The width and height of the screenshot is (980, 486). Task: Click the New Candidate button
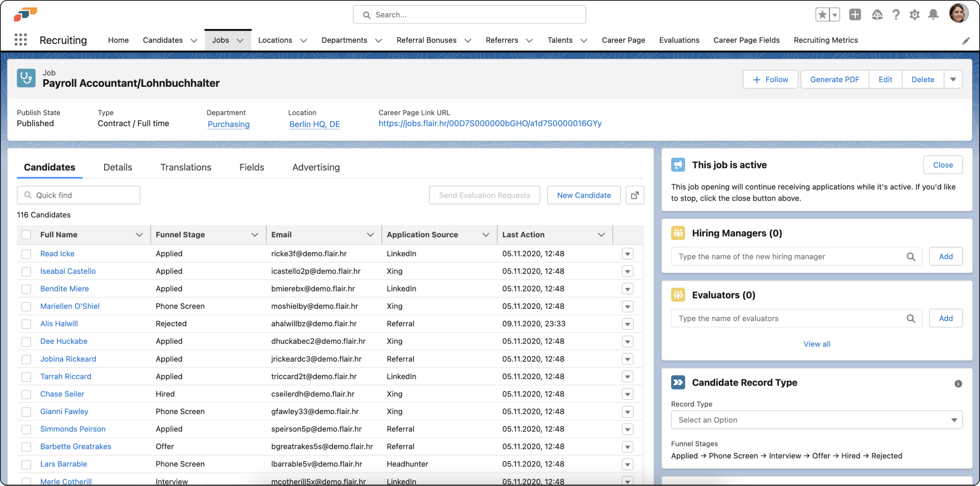coord(583,195)
